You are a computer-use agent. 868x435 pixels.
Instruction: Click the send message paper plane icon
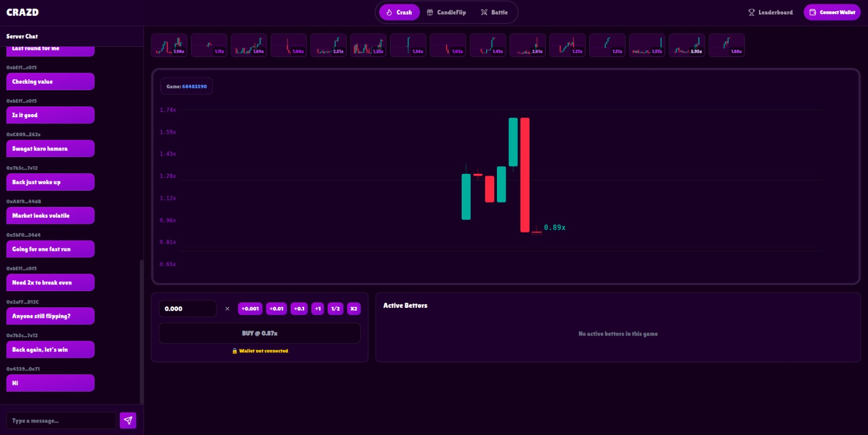128,420
